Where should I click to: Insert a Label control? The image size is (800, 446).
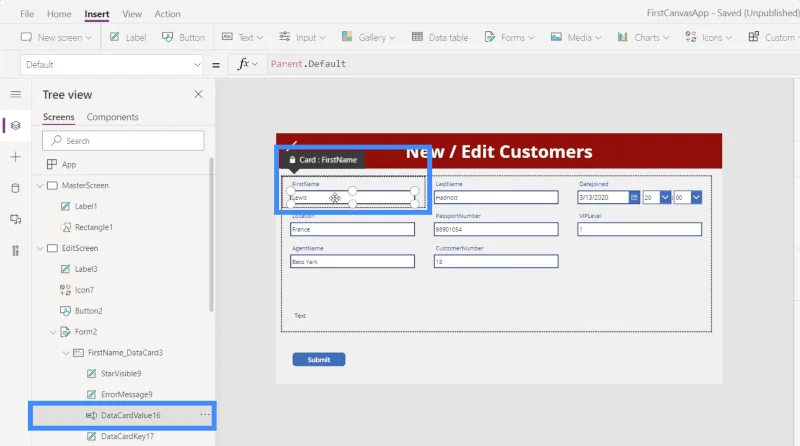[128, 37]
